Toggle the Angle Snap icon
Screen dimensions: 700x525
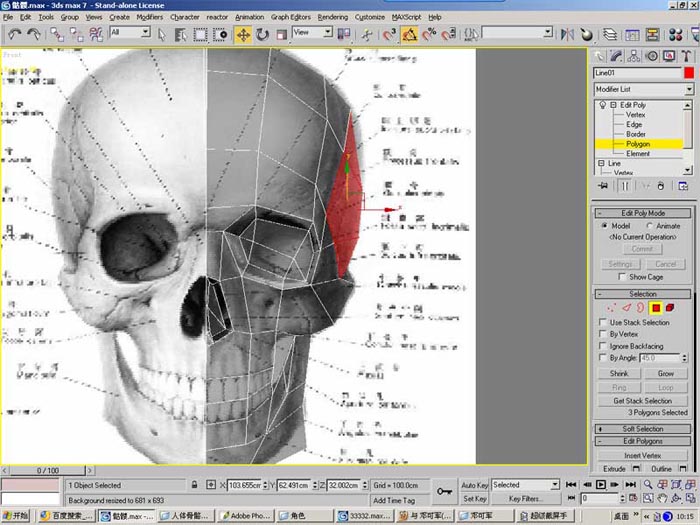409,34
